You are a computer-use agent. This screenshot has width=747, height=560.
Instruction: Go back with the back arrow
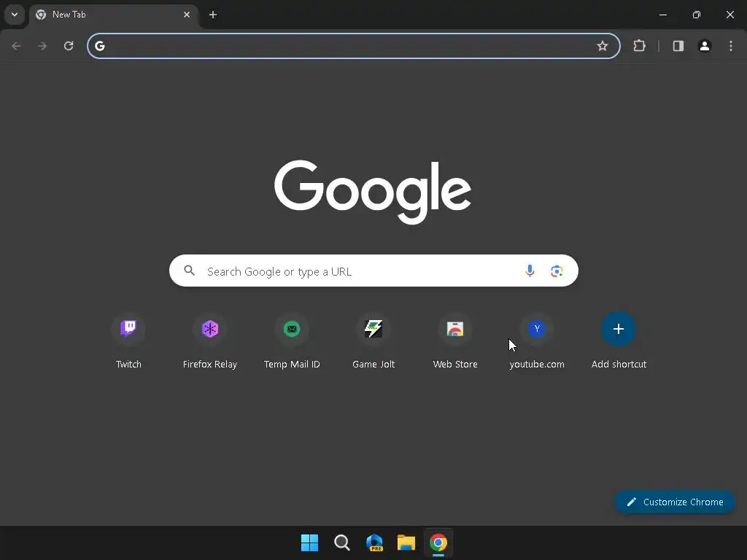point(16,46)
